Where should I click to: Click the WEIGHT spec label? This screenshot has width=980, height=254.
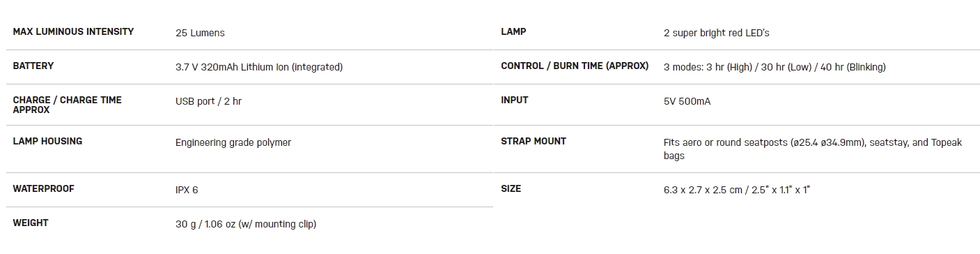31,223
